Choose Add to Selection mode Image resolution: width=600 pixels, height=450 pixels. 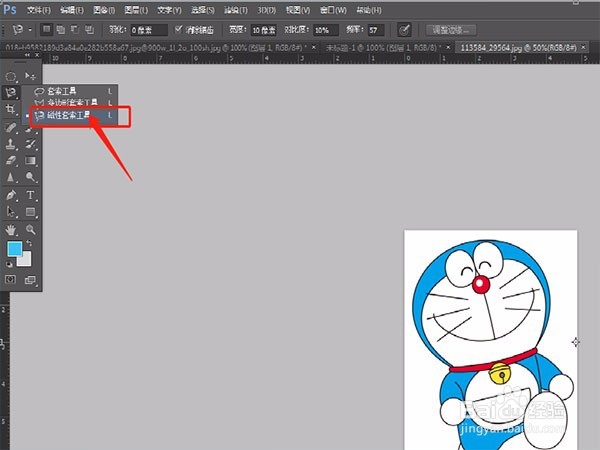pyautogui.click(x=60, y=29)
